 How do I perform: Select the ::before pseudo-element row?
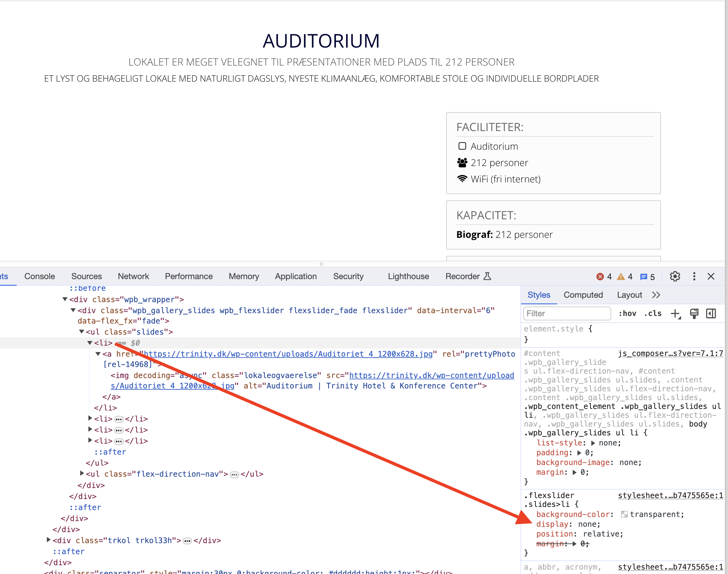(x=87, y=288)
